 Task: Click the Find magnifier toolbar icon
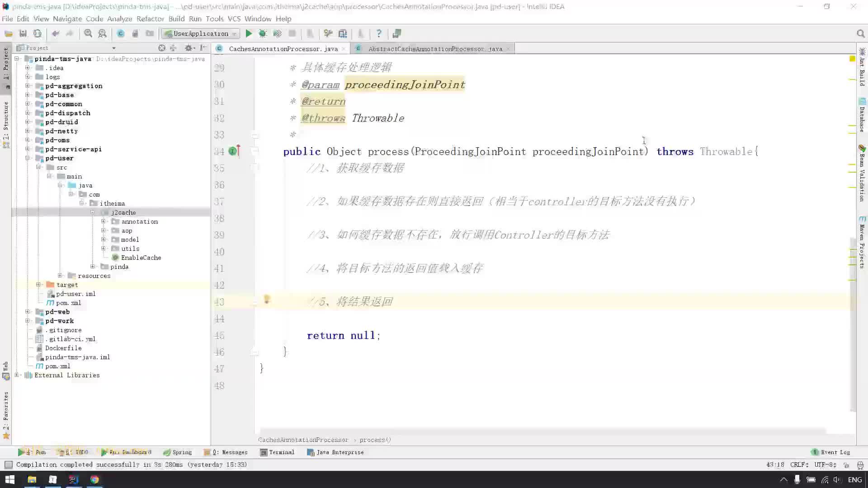point(88,33)
